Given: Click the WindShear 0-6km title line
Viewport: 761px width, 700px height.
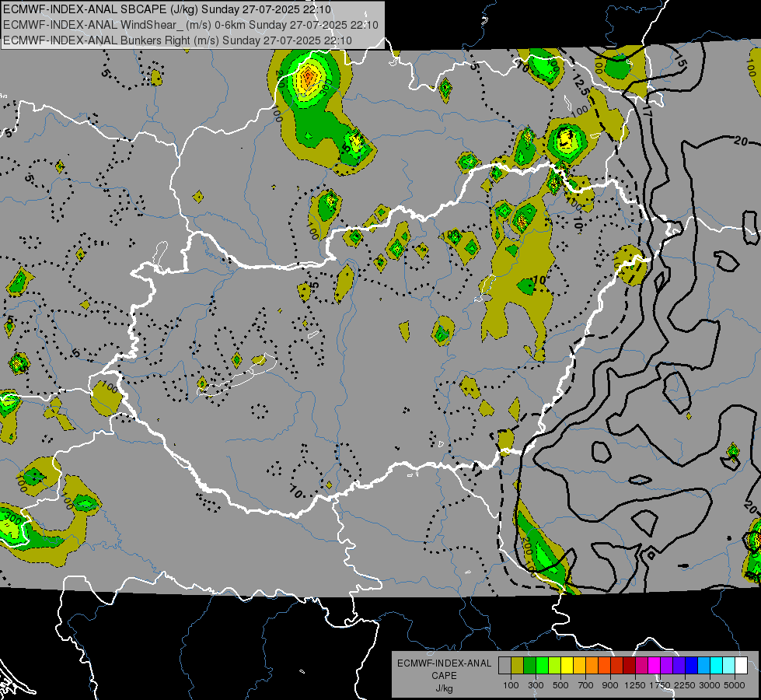Looking at the screenshot, I should [x=190, y=25].
